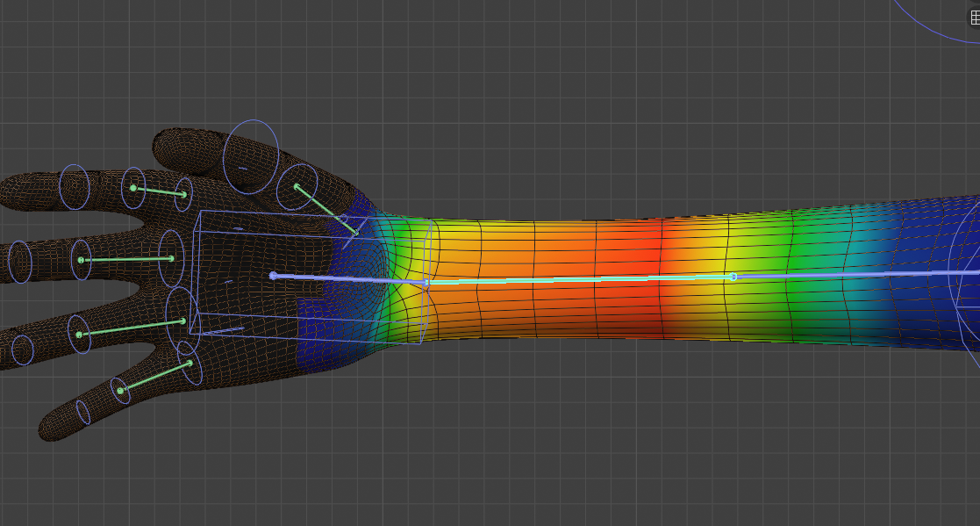Click the circle control at ring fingertip
This screenshot has height=526, width=980.
(23, 349)
